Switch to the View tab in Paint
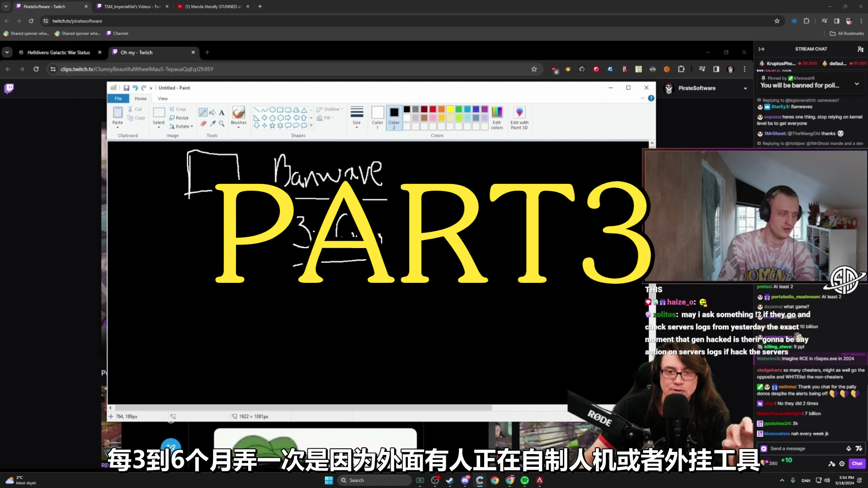Image resolution: width=868 pixels, height=488 pixels. tap(162, 99)
